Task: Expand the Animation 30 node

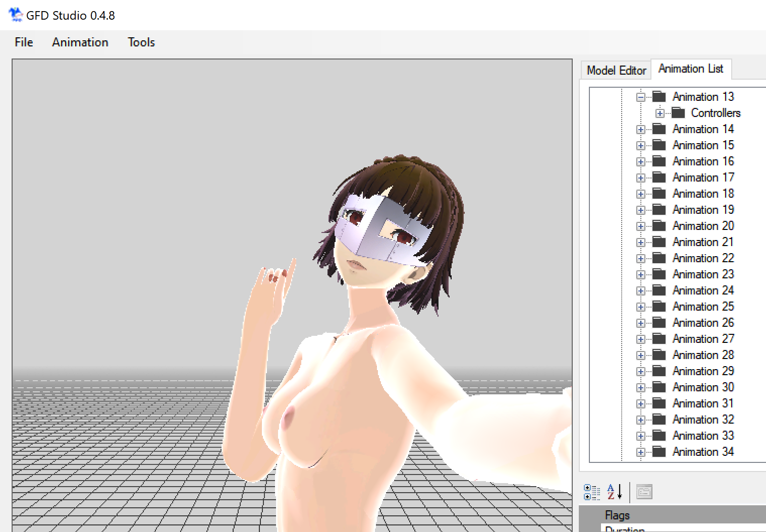Action: [641, 388]
